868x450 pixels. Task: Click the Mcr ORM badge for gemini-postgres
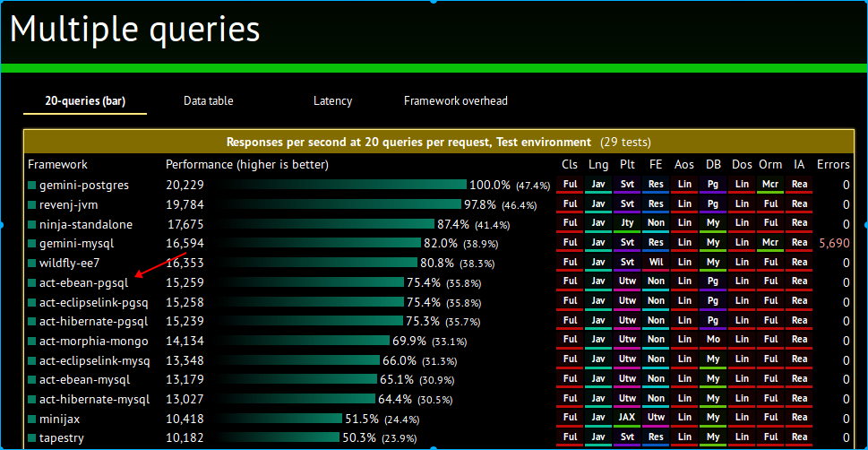[770, 184]
